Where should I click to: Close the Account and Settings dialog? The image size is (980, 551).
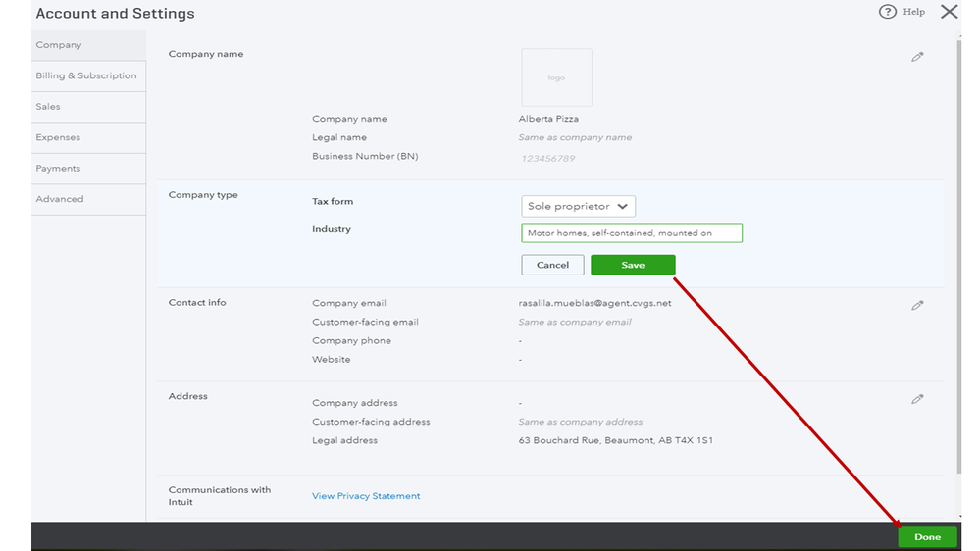(949, 12)
